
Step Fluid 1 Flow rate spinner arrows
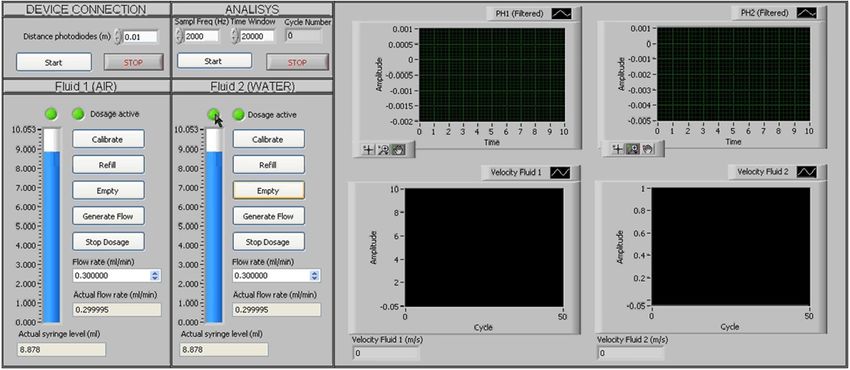[x=155, y=276]
